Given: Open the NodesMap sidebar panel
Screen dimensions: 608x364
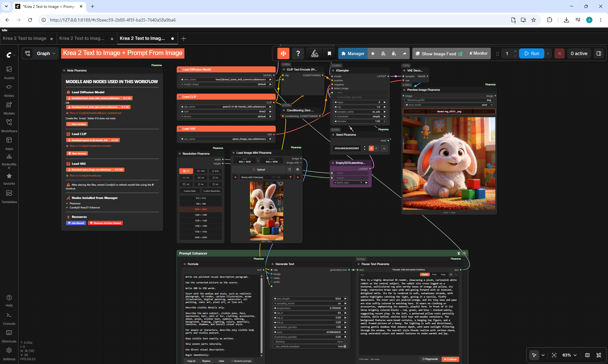Looking at the screenshot, I should [x=9, y=161].
